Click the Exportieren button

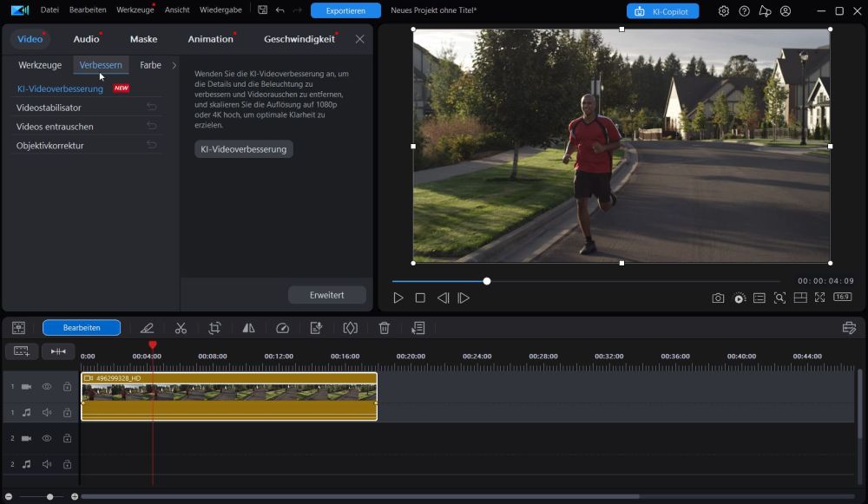click(345, 10)
